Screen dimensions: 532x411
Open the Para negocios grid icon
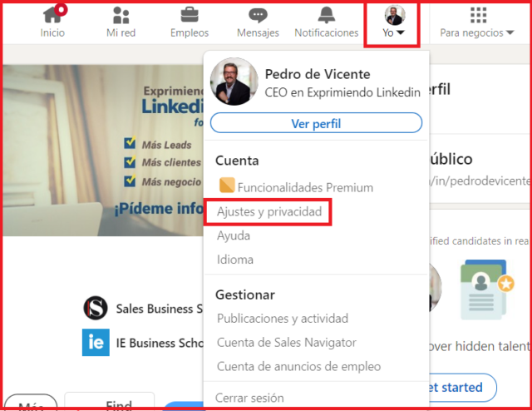479,15
